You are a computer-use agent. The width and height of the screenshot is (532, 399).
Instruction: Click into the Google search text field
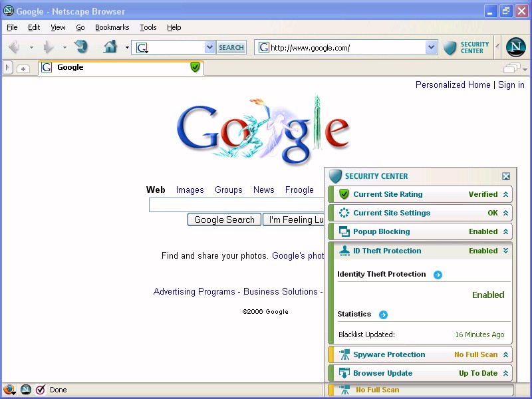pyautogui.click(x=237, y=205)
